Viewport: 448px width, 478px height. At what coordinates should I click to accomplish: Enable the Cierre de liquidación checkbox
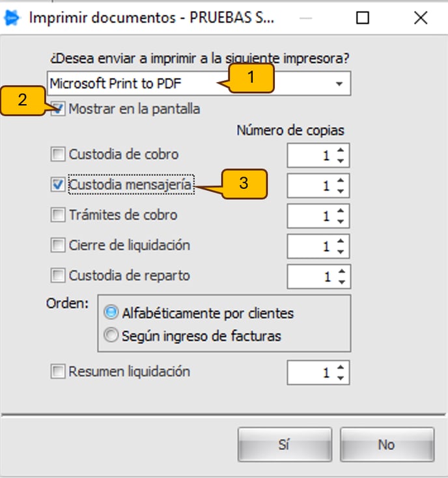58,245
